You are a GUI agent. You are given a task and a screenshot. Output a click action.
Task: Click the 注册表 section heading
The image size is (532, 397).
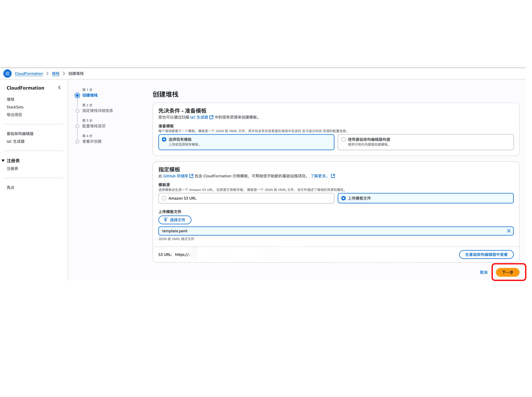pos(13,161)
